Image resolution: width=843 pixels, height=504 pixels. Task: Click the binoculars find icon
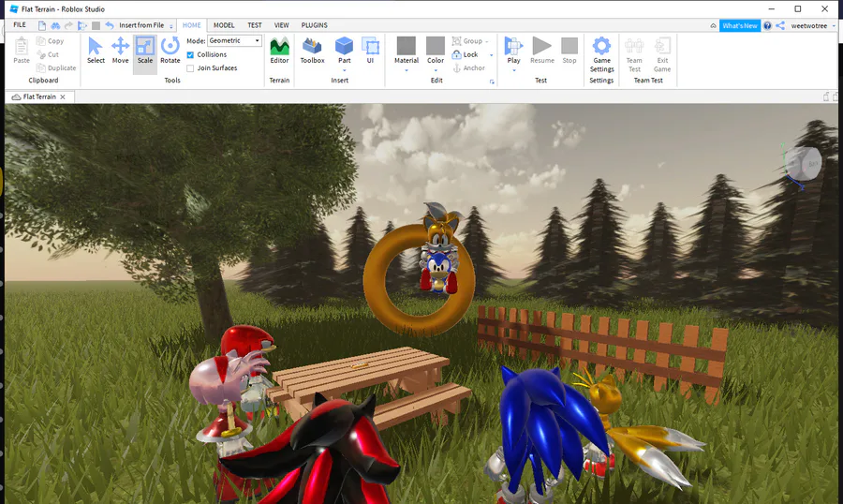click(55, 25)
